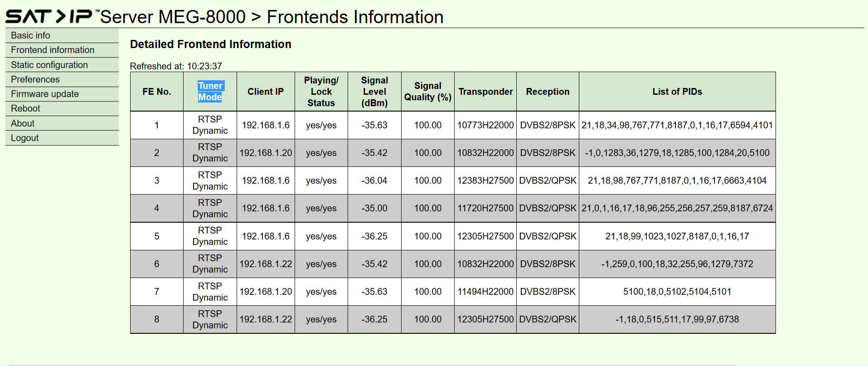This screenshot has height=366, width=868.
Task: Click the Signal Quality (%) header
Action: (428, 92)
